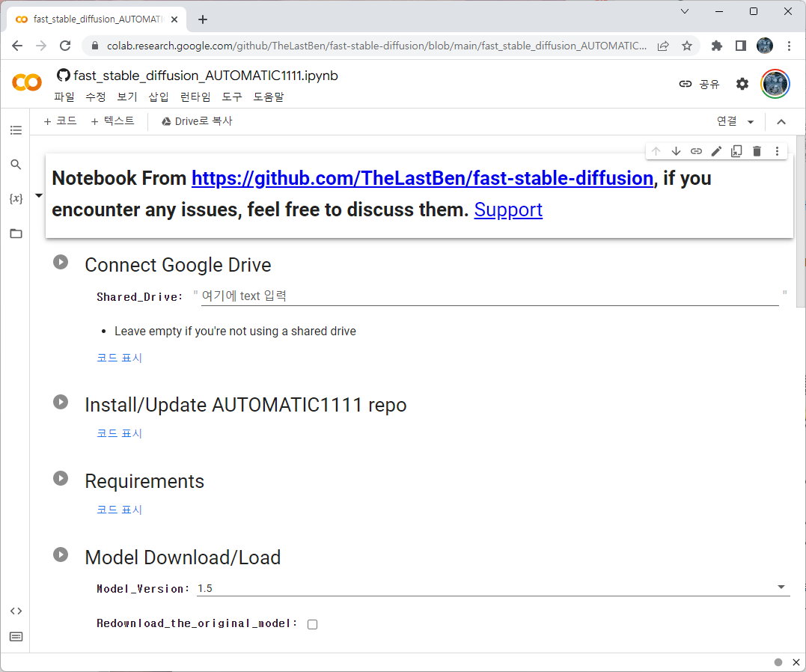
Task: Show code under Requirements
Action: 119,510
